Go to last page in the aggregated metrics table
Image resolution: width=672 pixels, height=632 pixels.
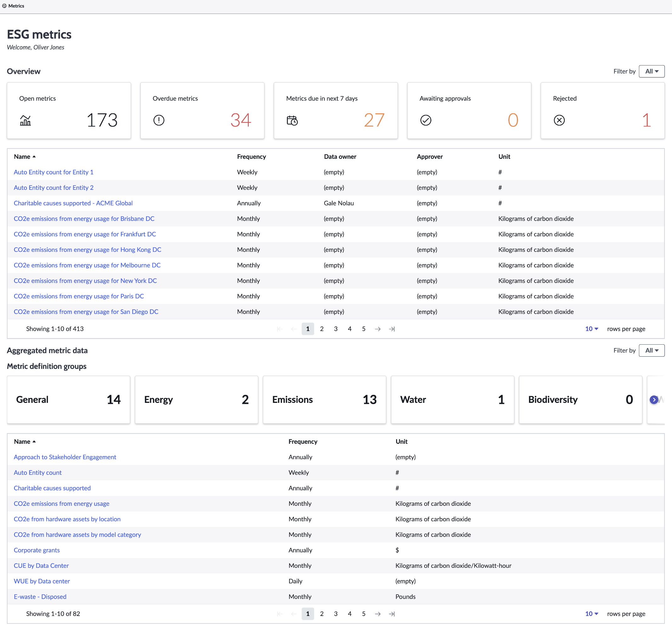392,614
